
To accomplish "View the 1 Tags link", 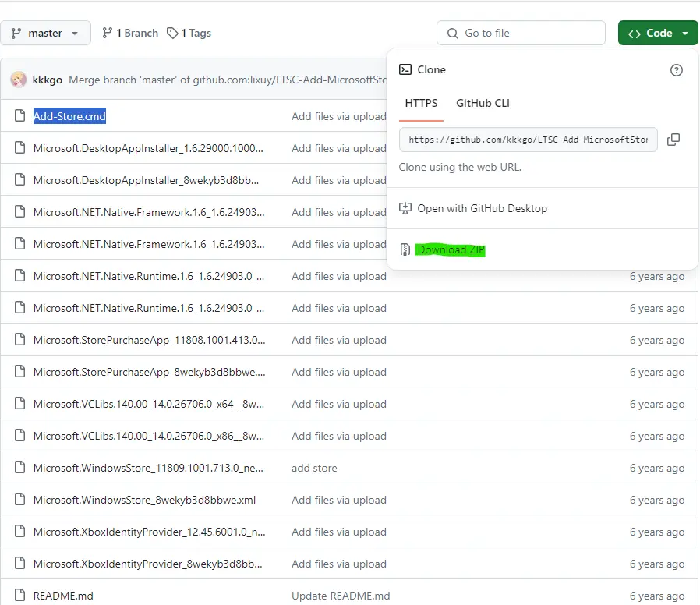I will point(189,33).
